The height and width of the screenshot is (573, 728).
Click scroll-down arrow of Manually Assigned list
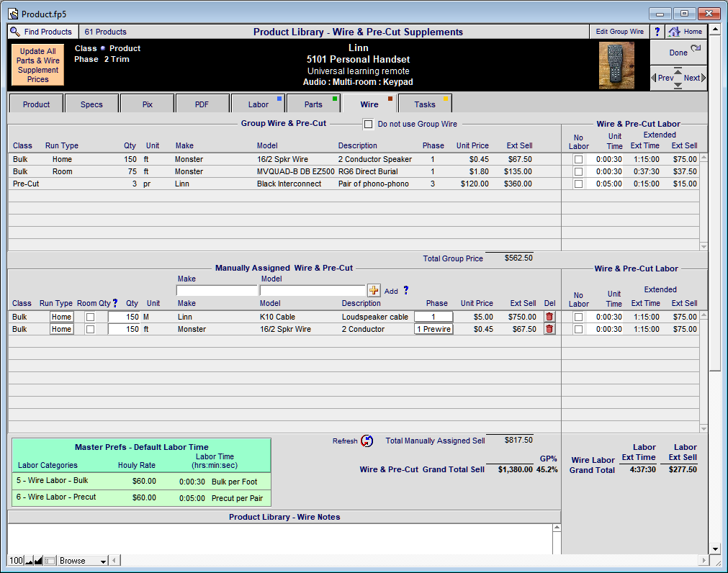704,429
